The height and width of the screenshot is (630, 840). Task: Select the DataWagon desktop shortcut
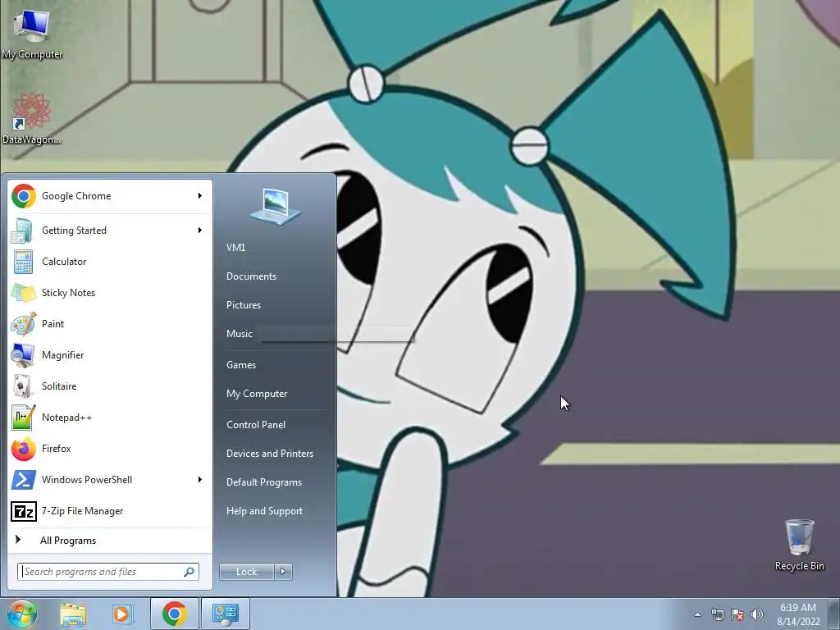click(x=32, y=118)
